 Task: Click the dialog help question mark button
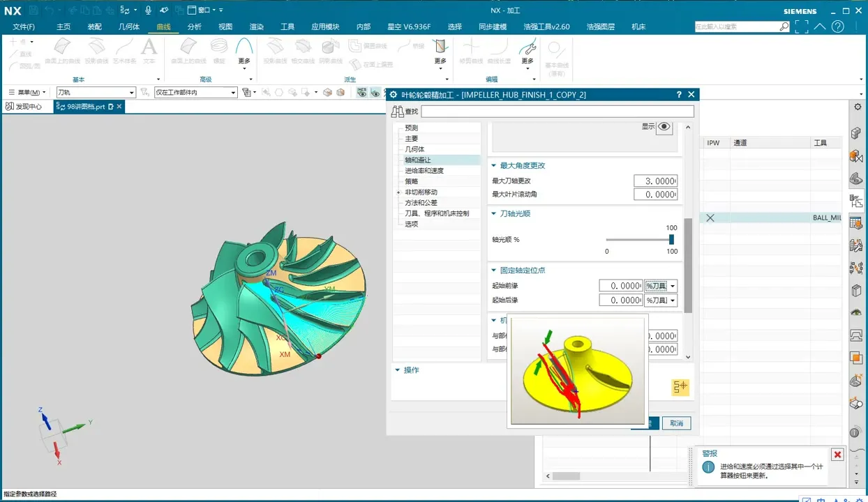click(679, 95)
